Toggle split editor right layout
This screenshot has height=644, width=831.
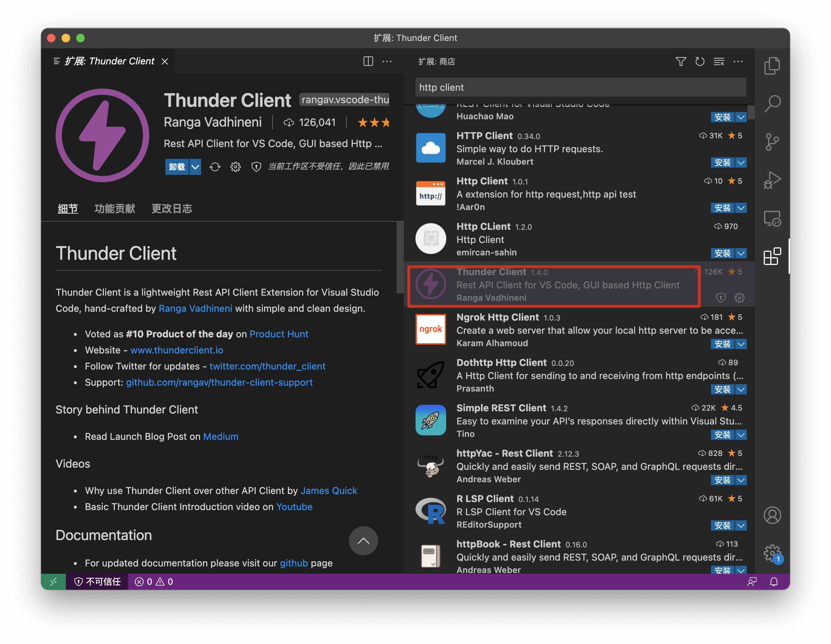368,61
